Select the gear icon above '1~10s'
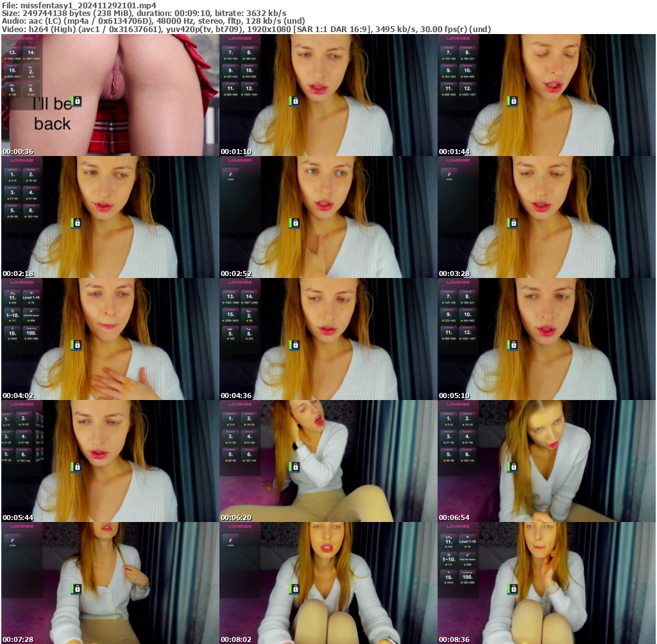Screen dimensions: 657x644 click(x=13, y=311)
